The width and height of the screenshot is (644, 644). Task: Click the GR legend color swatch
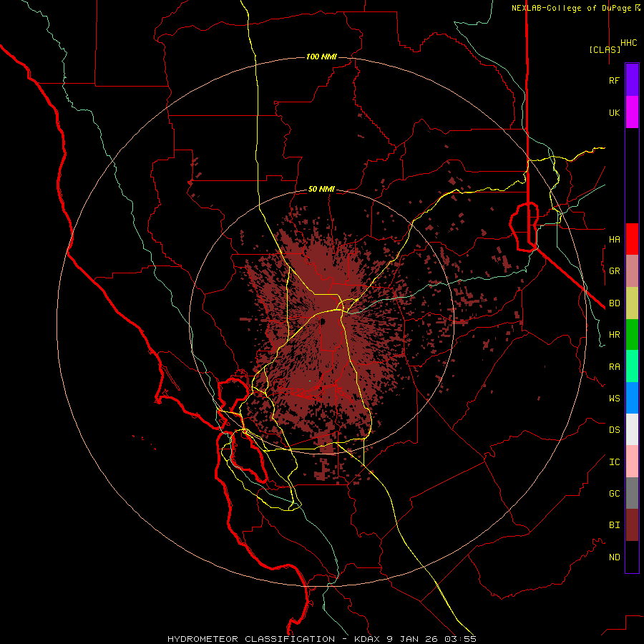[632, 271]
